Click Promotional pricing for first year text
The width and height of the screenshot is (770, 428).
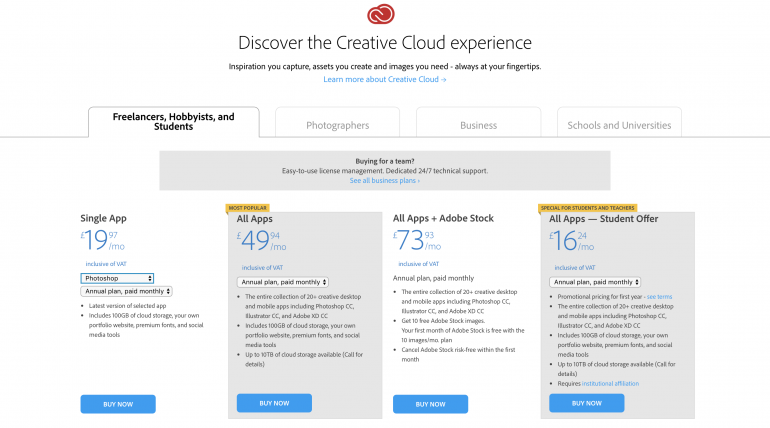coord(600,296)
